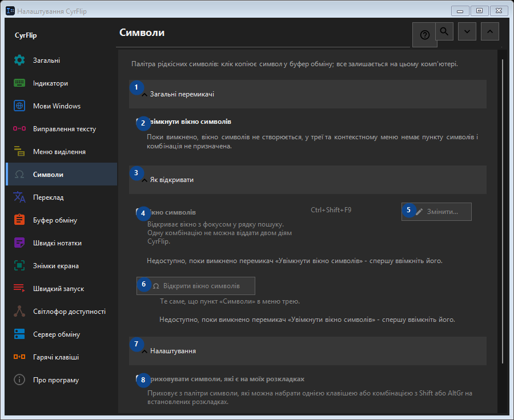This screenshot has height=420, width=514.
Task: Open search with the magnifier icon
Action: pyautogui.click(x=444, y=31)
